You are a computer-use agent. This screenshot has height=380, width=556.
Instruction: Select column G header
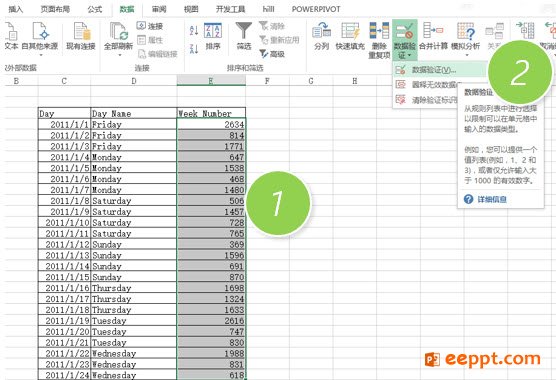coord(311,81)
